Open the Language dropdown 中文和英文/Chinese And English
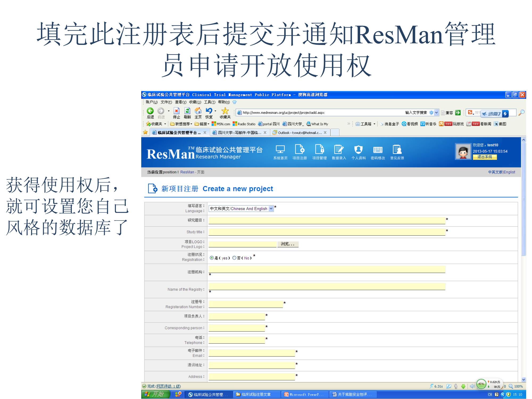 [x=241, y=209]
